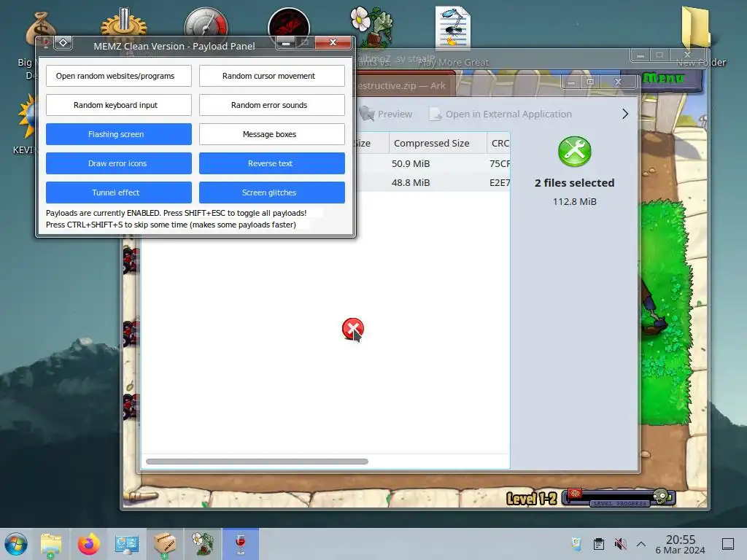Click the green tools icon in Ark info panel
This screenshot has height=560, width=747.
click(x=575, y=152)
